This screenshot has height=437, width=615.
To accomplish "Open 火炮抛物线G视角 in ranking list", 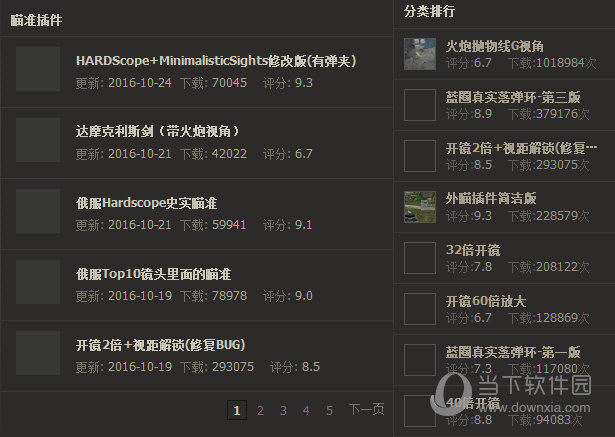I will (495, 46).
